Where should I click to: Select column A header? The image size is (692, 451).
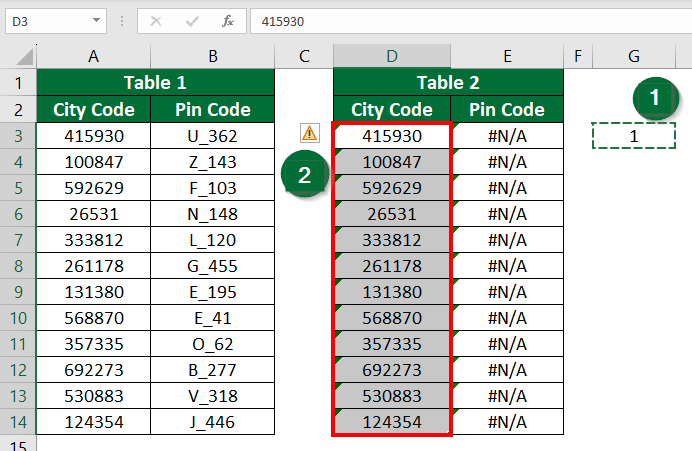(x=94, y=56)
